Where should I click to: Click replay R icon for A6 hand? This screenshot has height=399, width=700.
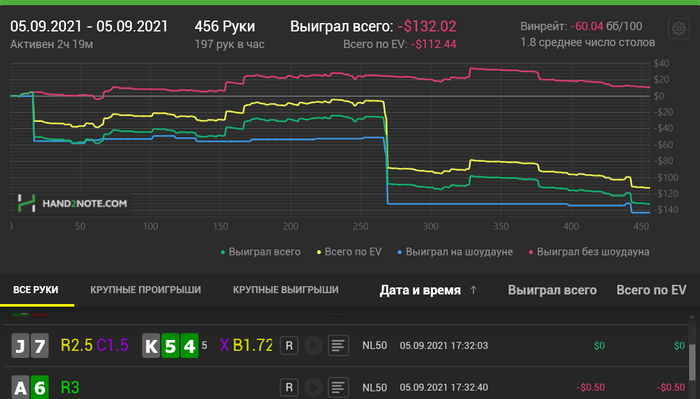click(289, 387)
